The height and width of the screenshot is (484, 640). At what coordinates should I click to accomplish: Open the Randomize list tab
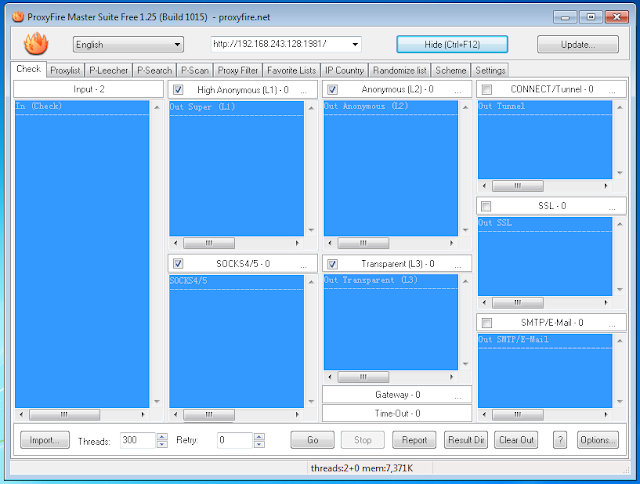coord(400,70)
